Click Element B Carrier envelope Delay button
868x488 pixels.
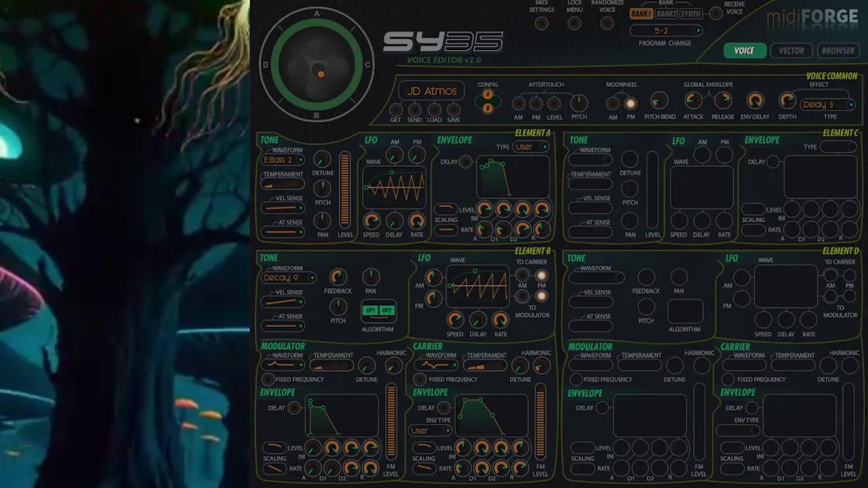pyautogui.click(x=443, y=408)
